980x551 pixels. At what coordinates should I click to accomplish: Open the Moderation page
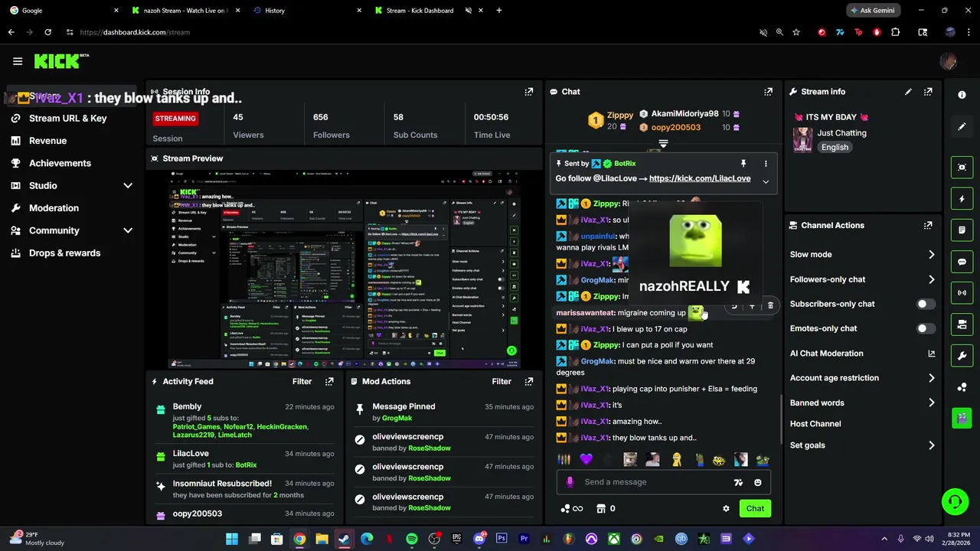(54, 208)
